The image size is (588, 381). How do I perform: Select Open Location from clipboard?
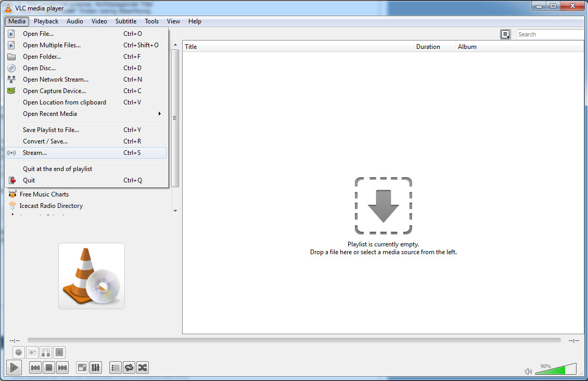pos(86,102)
